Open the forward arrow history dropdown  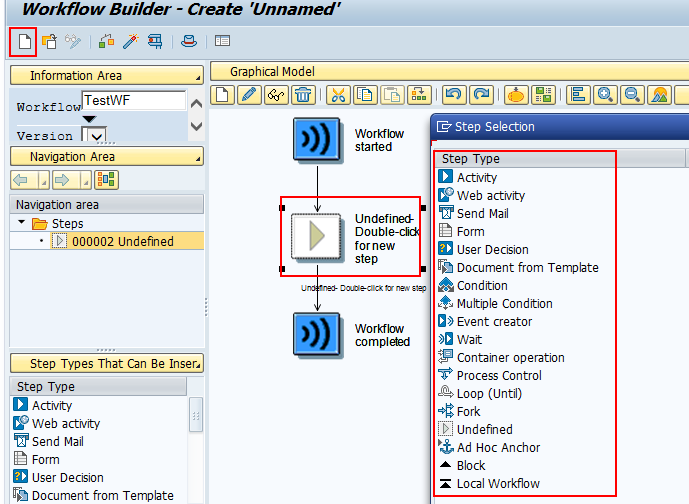pos(86,180)
